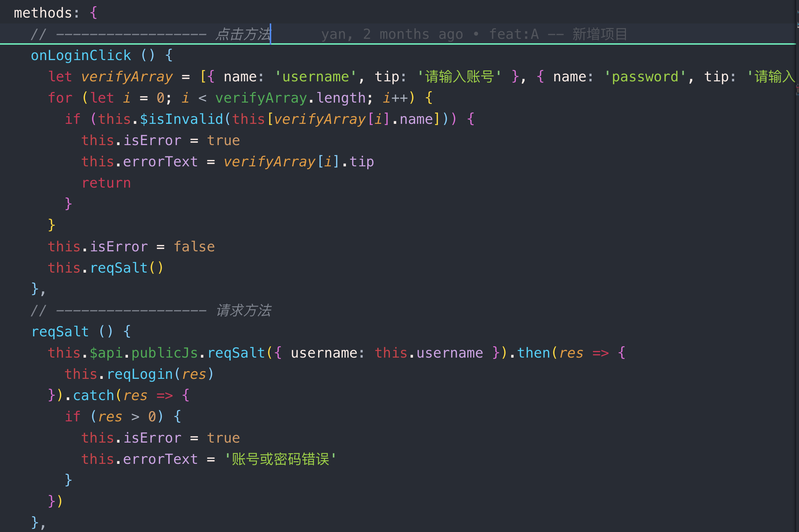
Task: Click this.reqSalt() call in onLoginClick
Action: click(x=119, y=268)
